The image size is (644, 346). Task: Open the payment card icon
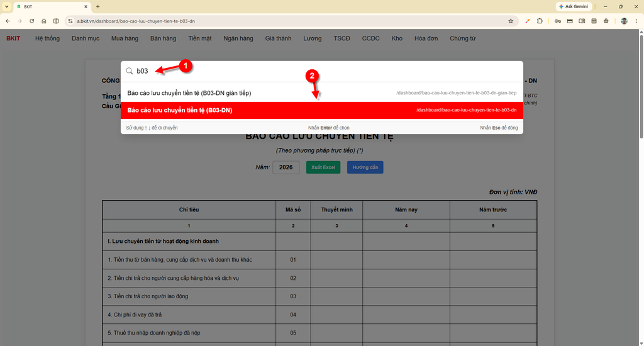click(x=570, y=21)
